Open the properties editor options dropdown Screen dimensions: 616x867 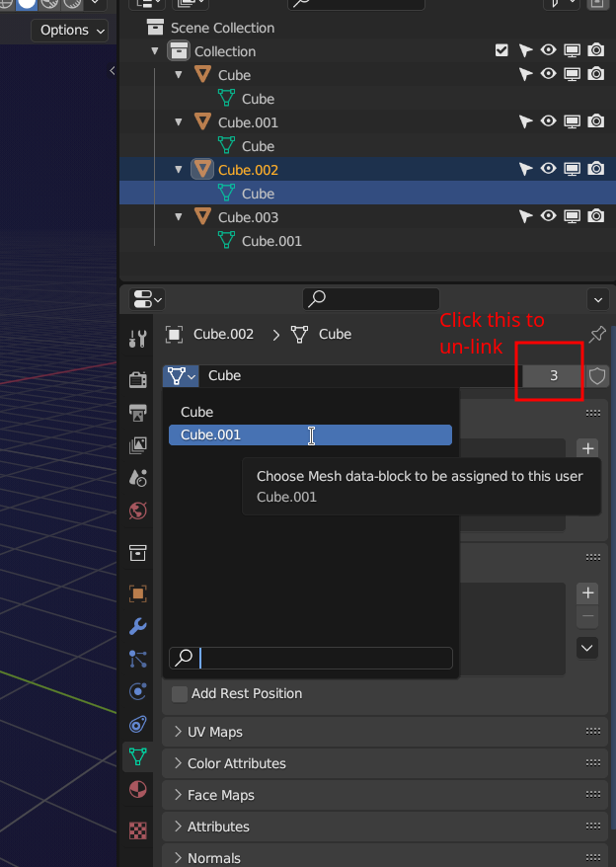pos(598,299)
